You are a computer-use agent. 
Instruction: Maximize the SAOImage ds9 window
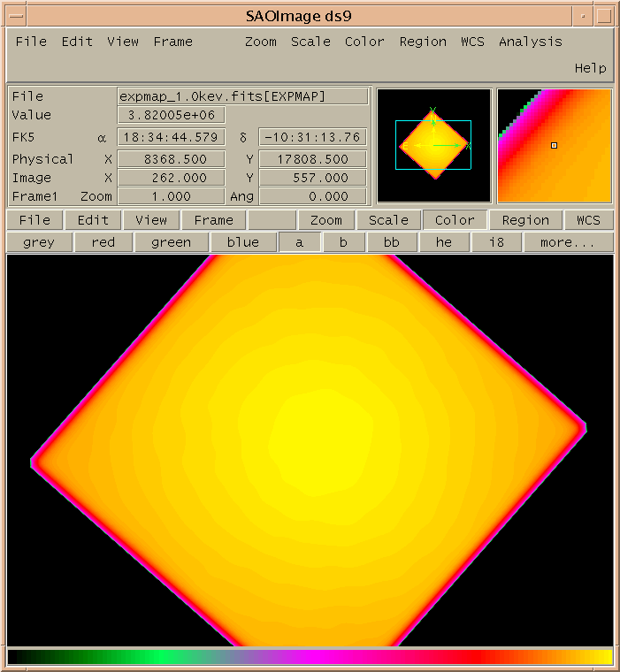click(x=604, y=16)
